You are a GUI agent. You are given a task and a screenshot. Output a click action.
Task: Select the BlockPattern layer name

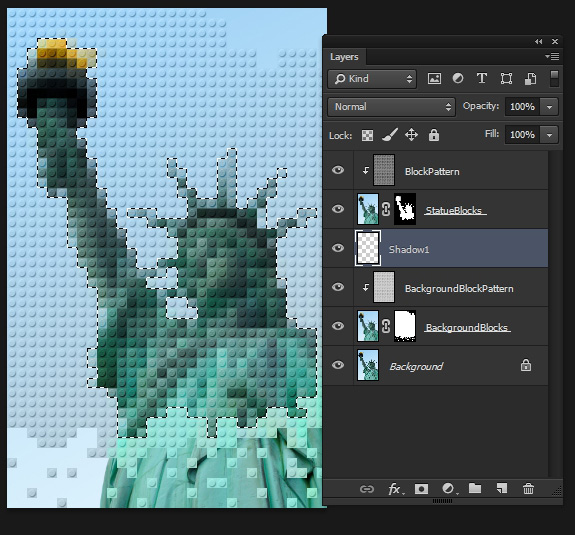[x=432, y=172]
